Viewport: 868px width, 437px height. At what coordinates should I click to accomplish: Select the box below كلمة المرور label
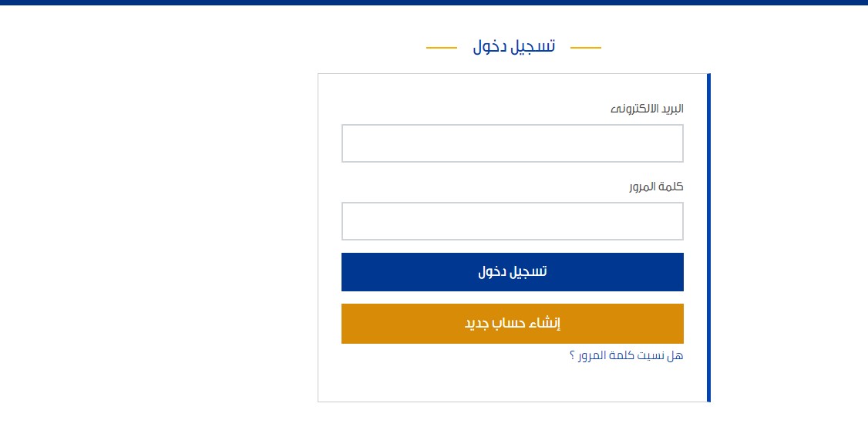(512, 221)
